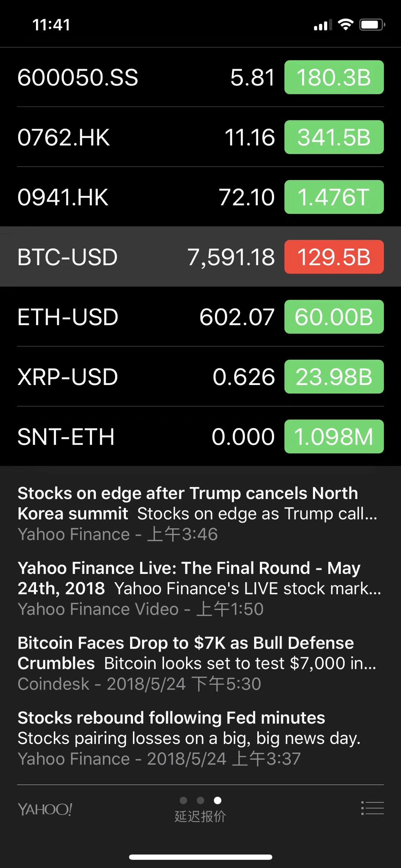The image size is (401, 868).
Task: Toggle the red 129.5B BTC badge
Action: coord(334,257)
